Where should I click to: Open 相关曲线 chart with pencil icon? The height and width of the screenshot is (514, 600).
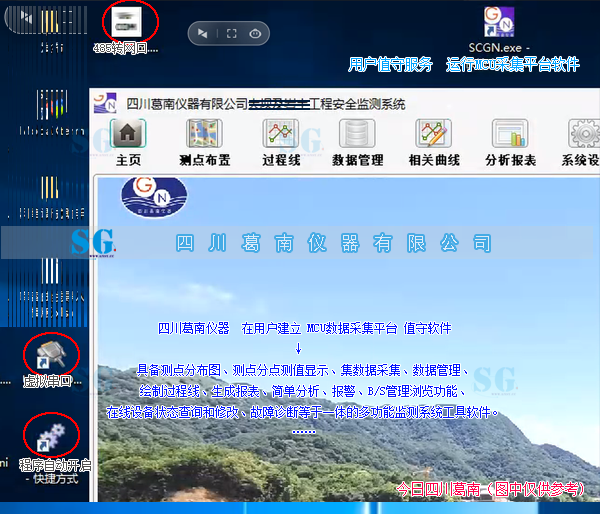click(x=434, y=134)
